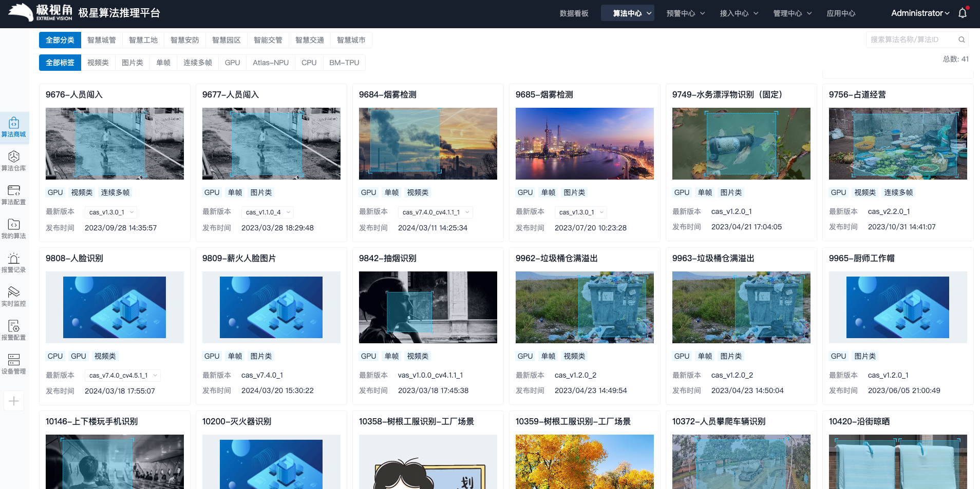Select the 算法配置 sidebar icon
Viewport: 980px width, 489px height.
point(14,195)
